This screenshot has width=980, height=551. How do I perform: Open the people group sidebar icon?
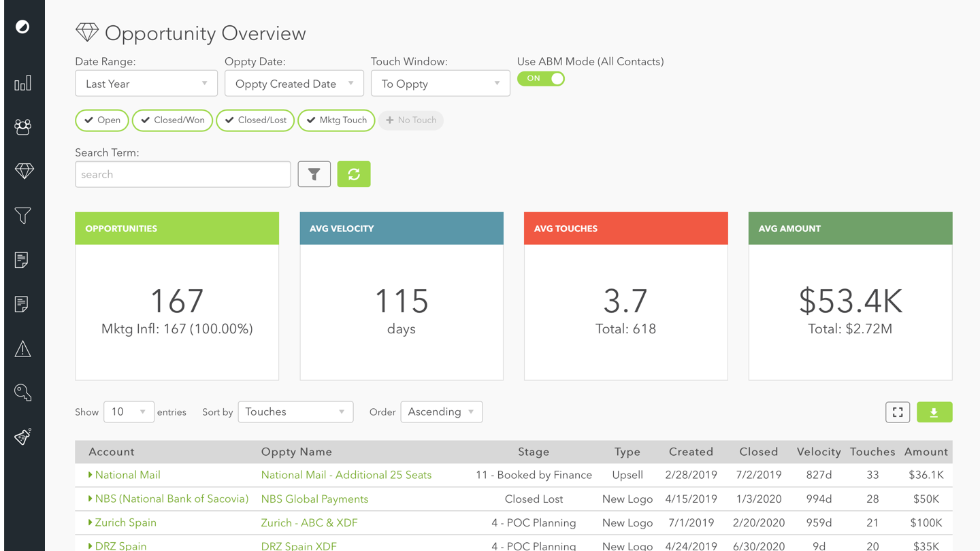click(x=22, y=127)
